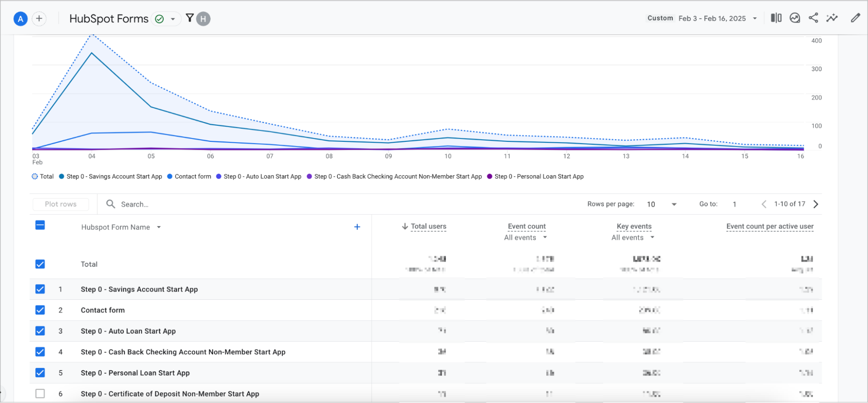Open report status dropdown arrow beside title
The width and height of the screenshot is (868, 403).
coord(173,19)
